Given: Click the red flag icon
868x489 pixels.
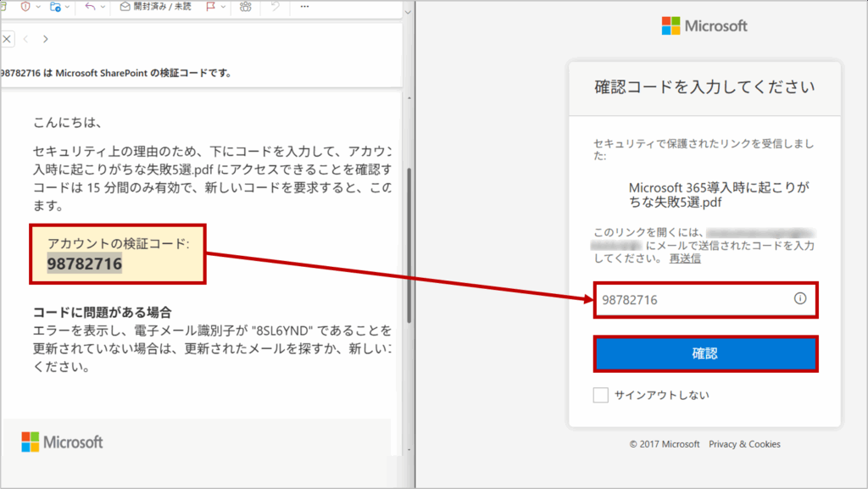Looking at the screenshot, I should 210,7.
